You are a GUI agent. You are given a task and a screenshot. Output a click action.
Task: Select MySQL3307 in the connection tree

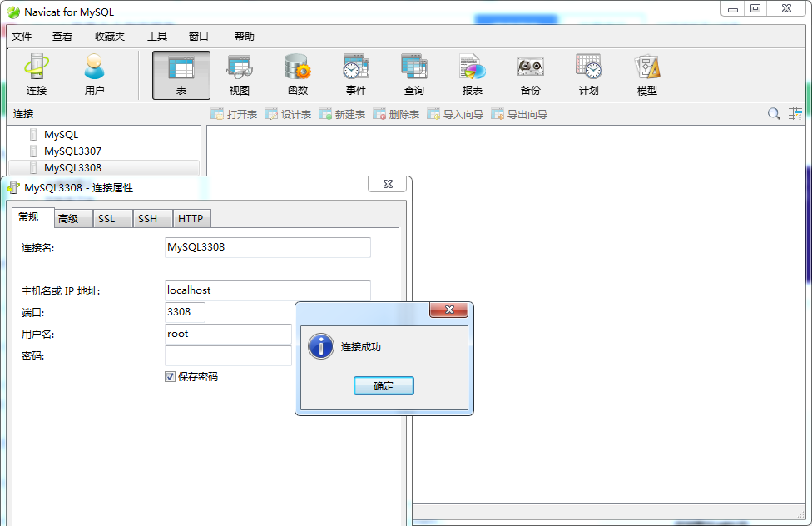72,151
